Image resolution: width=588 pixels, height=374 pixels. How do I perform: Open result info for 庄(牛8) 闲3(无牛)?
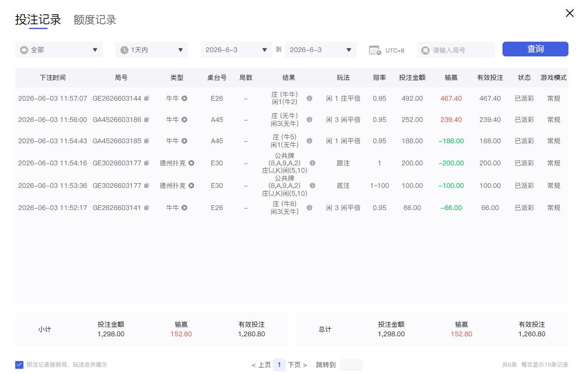310,208
